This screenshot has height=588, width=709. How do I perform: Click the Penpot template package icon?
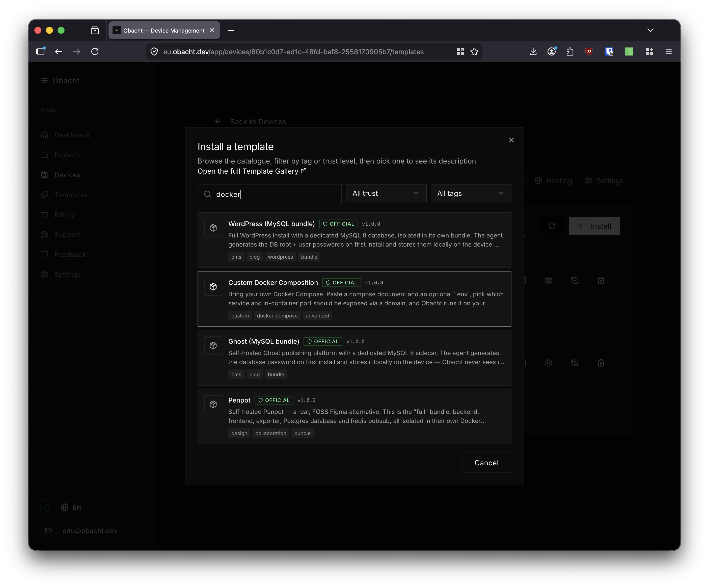coord(213,404)
